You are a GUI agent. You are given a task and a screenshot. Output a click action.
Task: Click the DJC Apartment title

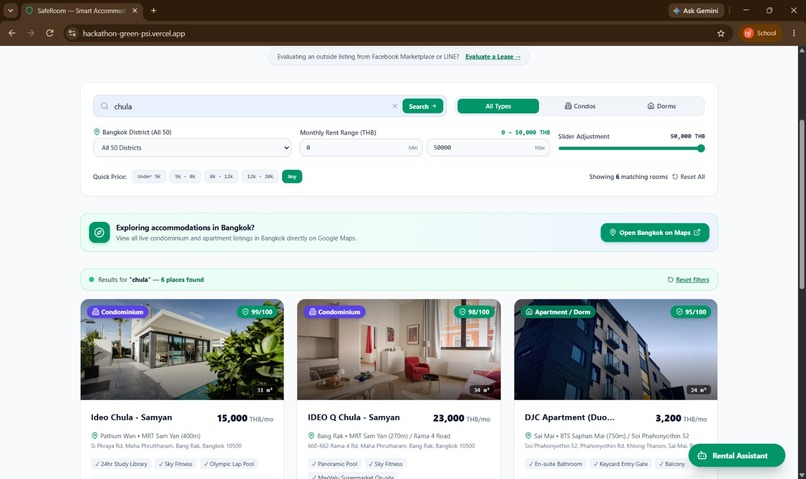point(570,417)
